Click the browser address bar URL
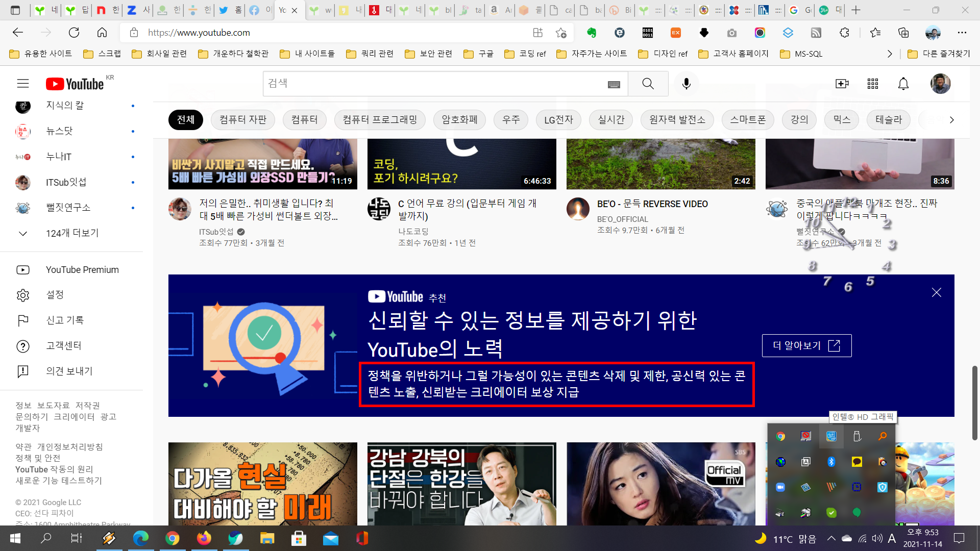This screenshot has width=980, height=551. click(x=199, y=33)
